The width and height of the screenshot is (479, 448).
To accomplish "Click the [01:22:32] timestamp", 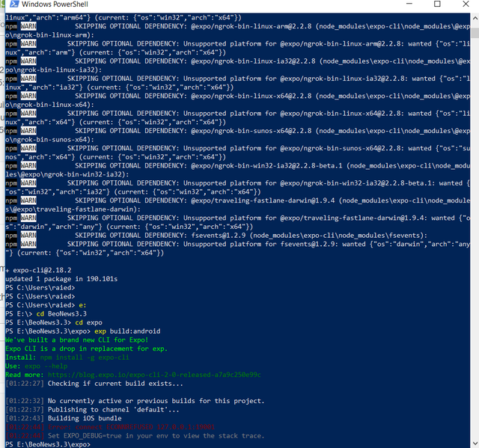I will (25, 401).
